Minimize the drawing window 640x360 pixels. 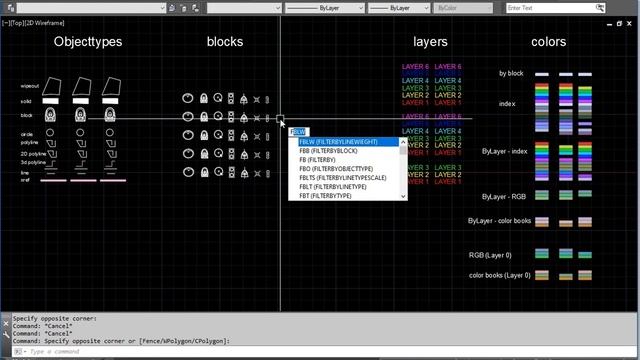(609, 24)
